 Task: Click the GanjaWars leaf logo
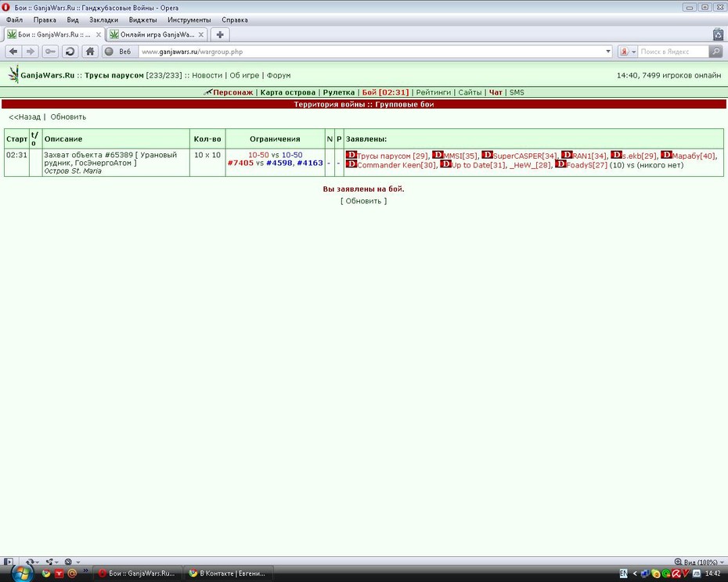tap(13, 74)
